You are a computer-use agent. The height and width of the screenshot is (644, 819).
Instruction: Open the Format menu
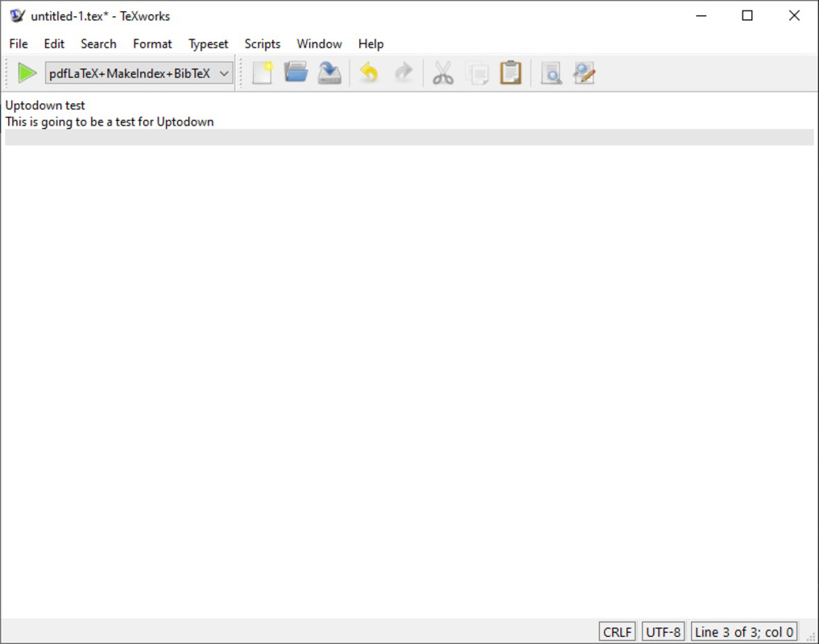(152, 44)
